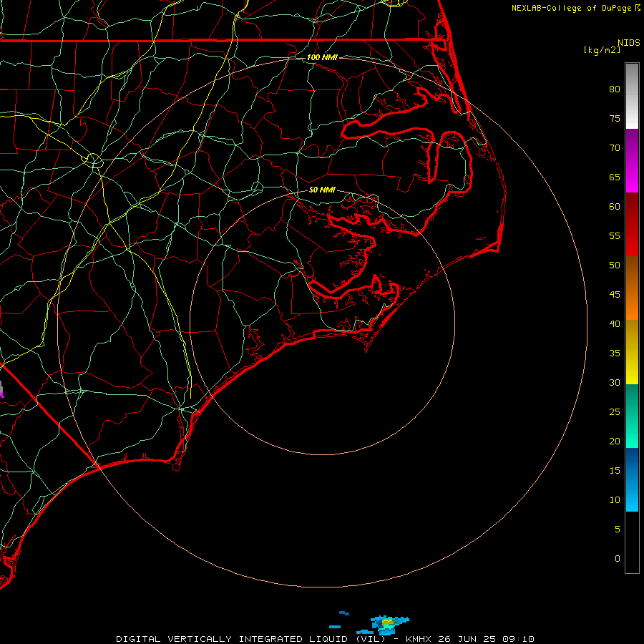Click the 55 value on the scale
Image resolution: width=644 pixels, height=644 pixels.
tap(615, 235)
